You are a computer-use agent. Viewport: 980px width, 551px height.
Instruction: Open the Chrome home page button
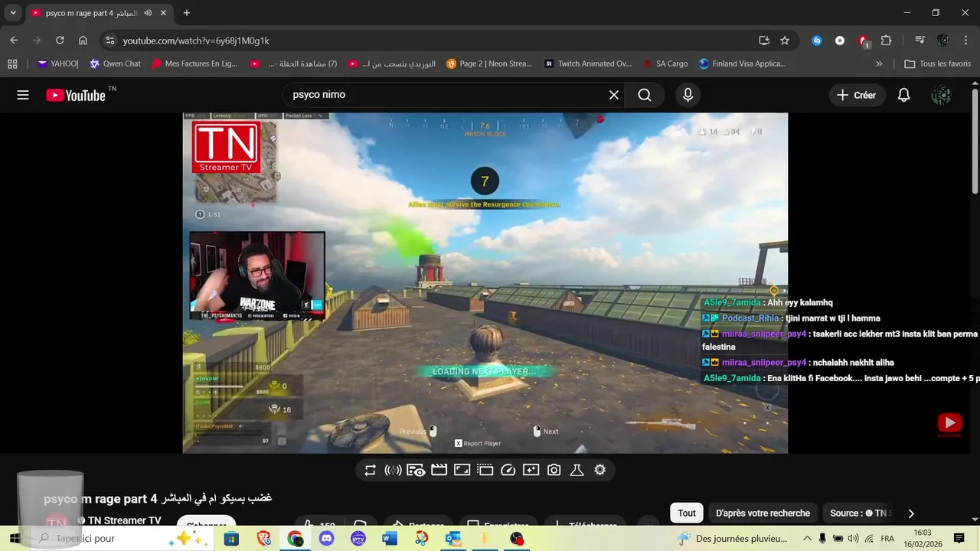click(x=83, y=41)
